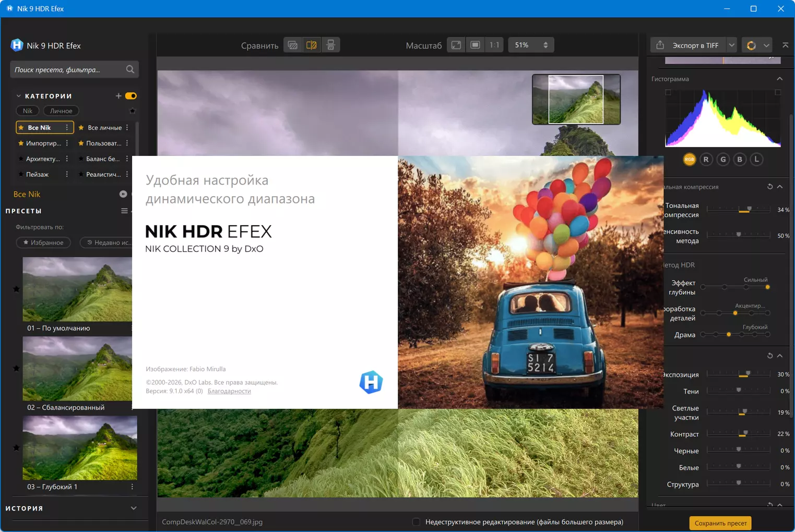Viewport: 795px width, 532px height.
Task: Open the options menu for Пользоват... category
Action: [127, 143]
